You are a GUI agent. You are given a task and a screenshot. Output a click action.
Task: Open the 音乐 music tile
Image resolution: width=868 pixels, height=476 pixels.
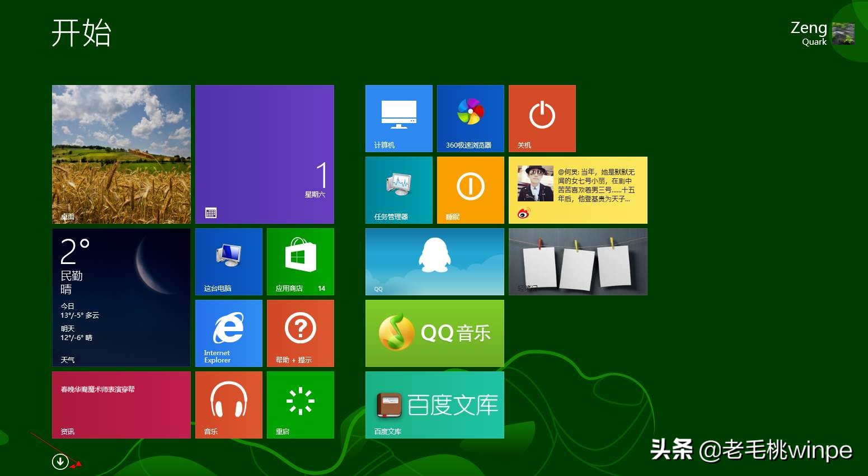[x=228, y=405]
